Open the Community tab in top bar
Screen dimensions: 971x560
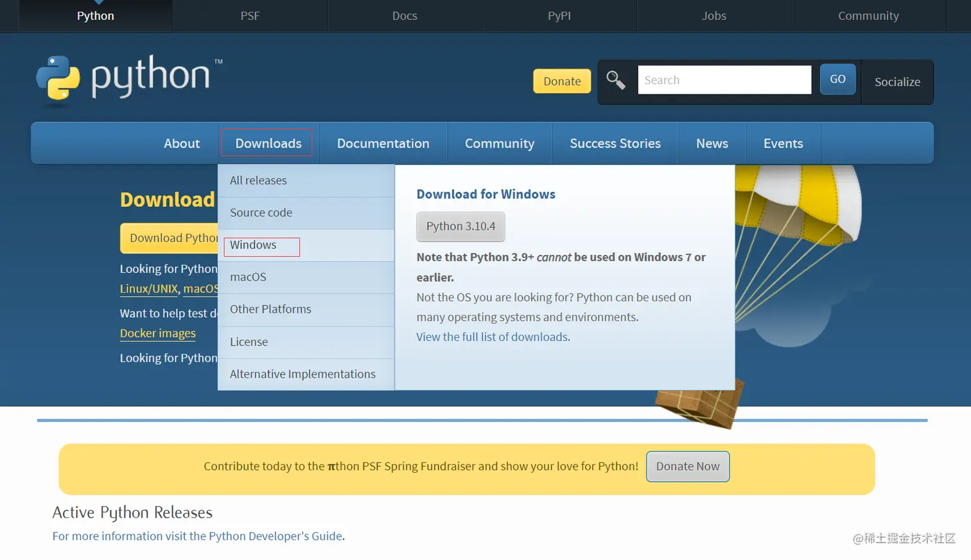pos(868,15)
